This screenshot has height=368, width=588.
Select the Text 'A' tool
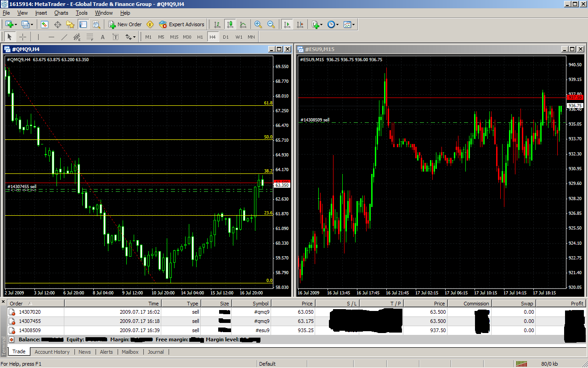(x=102, y=37)
